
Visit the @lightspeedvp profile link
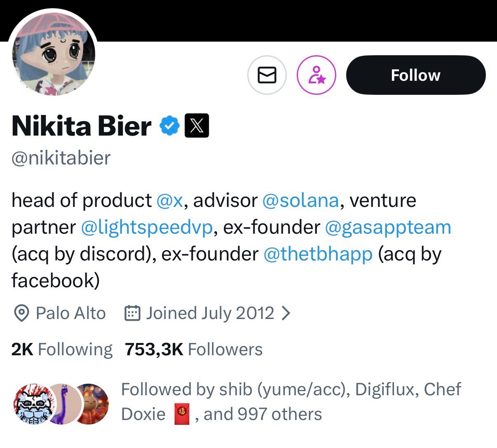[147, 227]
